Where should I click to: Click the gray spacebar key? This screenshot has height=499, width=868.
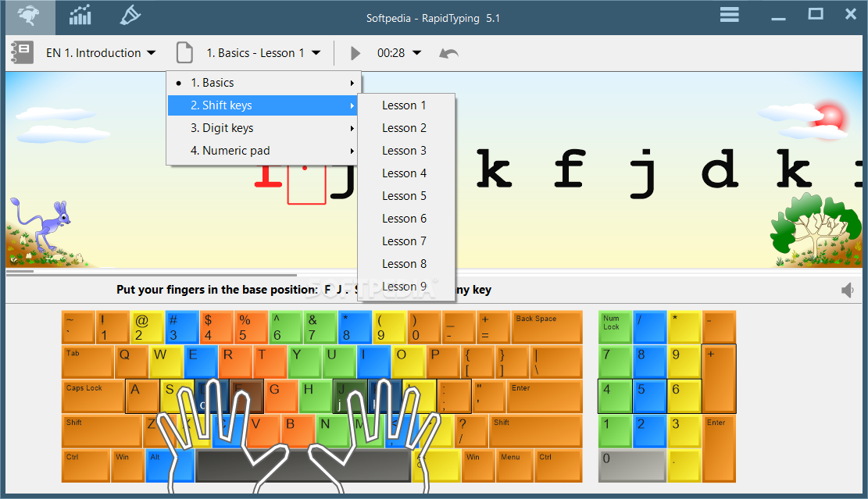303,465
